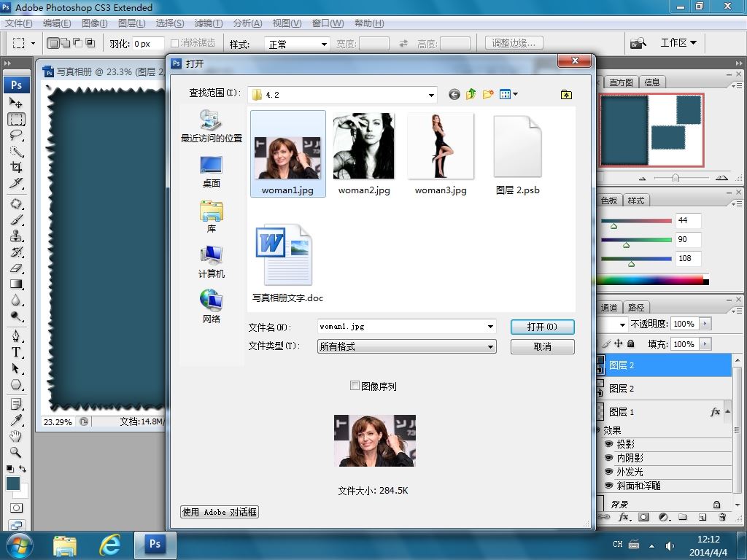The image size is (747, 560).
Task: Go to 桌面 in places sidebar
Action: tap(211, 171)
